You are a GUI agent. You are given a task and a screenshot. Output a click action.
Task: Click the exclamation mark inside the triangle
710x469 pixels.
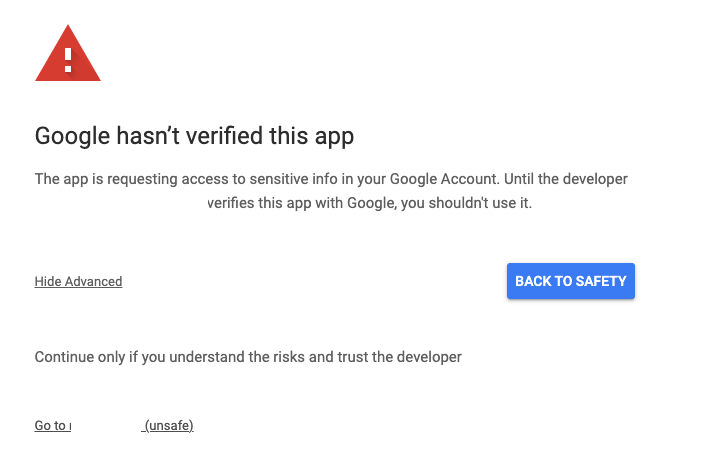pyautogui.click(x=68, y=60)
